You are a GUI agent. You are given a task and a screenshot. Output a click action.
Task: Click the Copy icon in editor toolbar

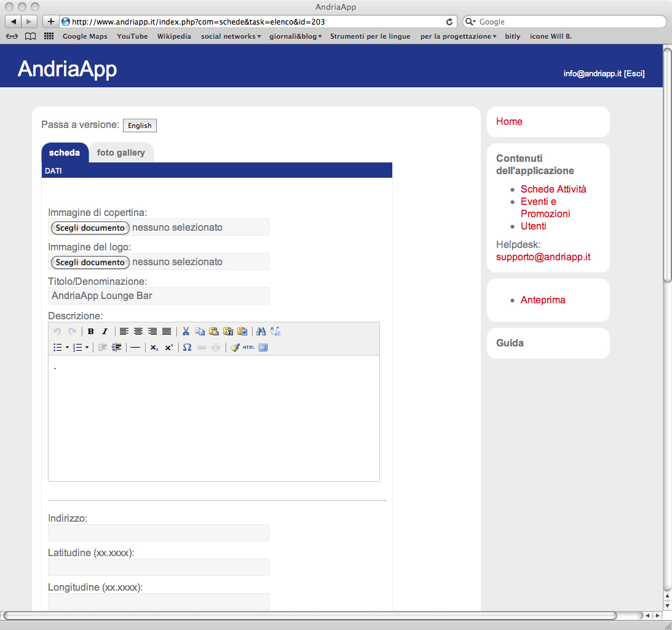200,331
